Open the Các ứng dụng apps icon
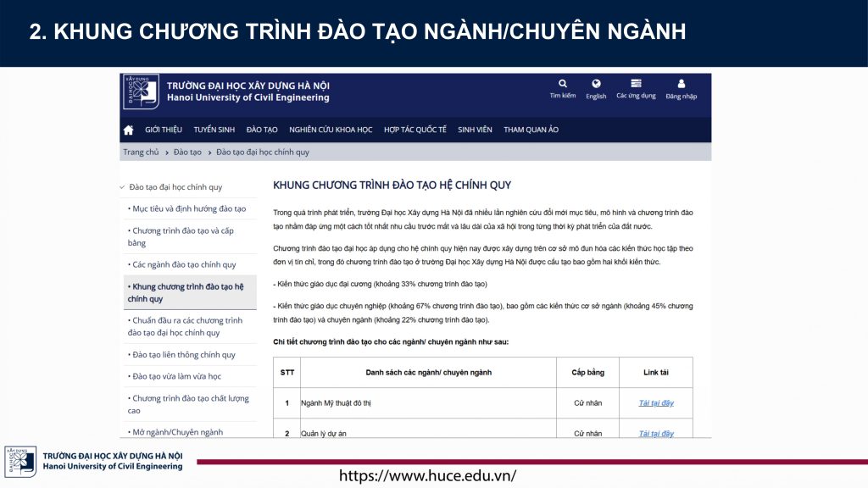Screen dimensions: 868x488 coord(636,84)
